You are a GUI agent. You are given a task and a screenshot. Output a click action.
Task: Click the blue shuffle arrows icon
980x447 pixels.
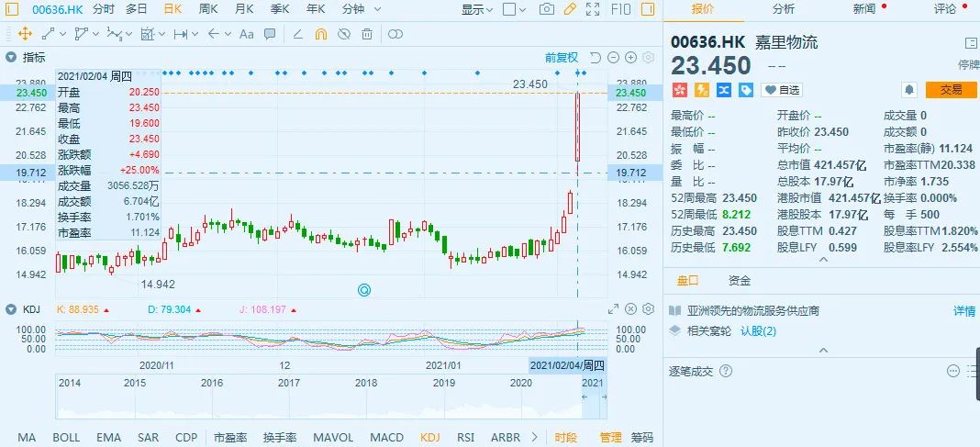pyautogui.click(x=724, y=90)
